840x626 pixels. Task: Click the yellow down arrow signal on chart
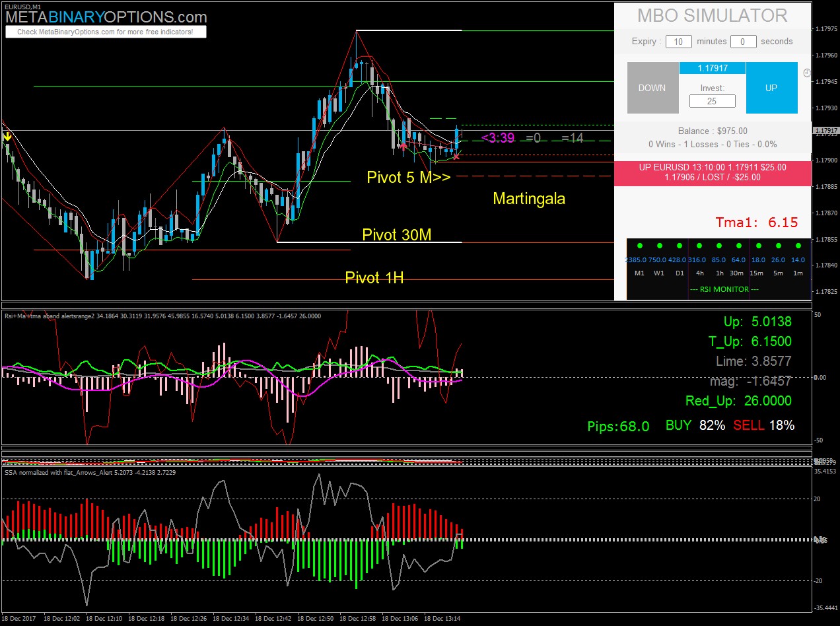coord(7,136)
